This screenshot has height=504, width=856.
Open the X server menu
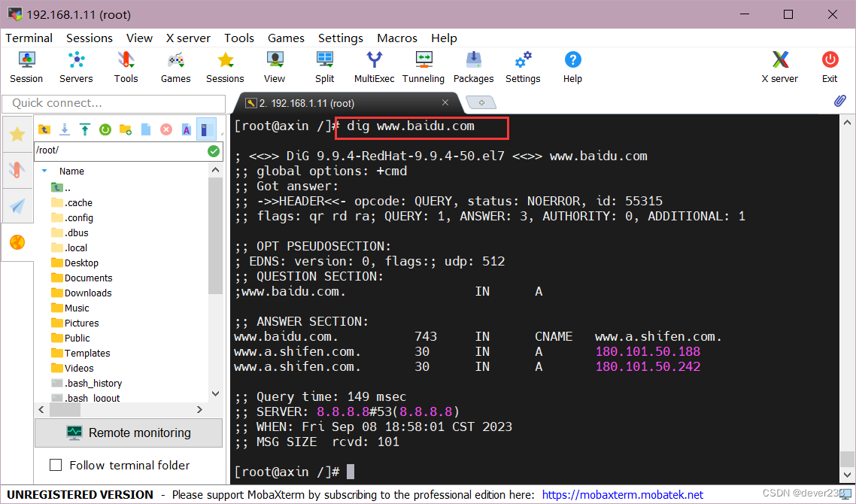pyautogui.click(x=188, y=38)
